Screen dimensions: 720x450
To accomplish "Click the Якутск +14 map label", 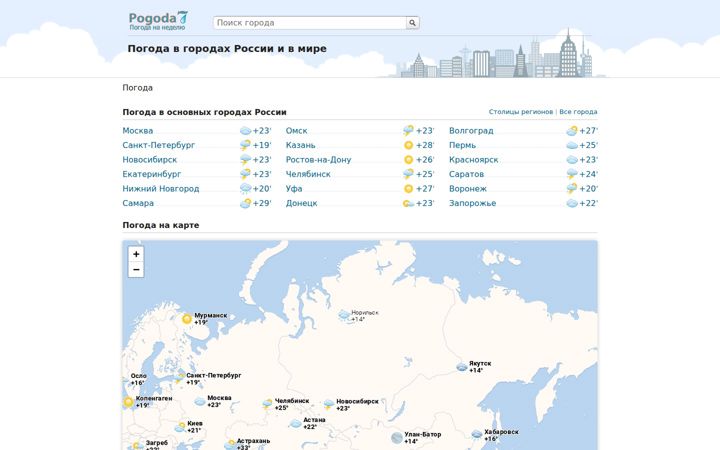I will tap(480, 366).
